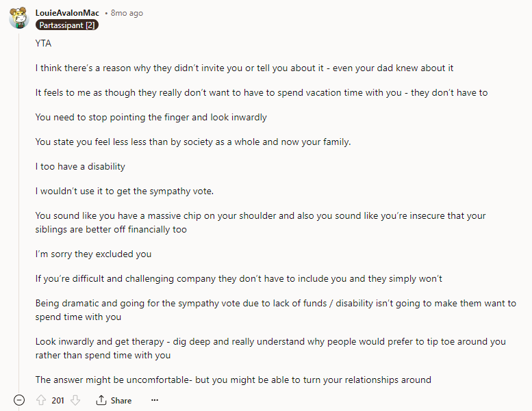The height and width of the screenshot is (411, 532).
Task: Click the "The answer might be uncomfortable" line
Action: (233, 380)
